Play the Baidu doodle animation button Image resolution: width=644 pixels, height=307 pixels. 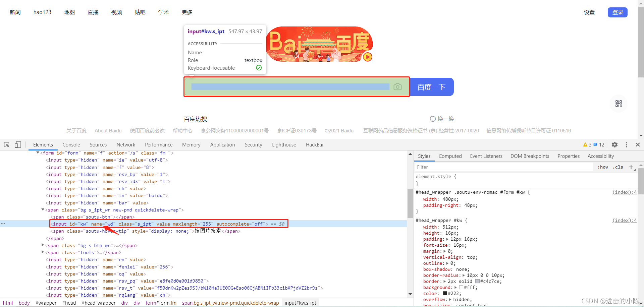click(368, 57)
